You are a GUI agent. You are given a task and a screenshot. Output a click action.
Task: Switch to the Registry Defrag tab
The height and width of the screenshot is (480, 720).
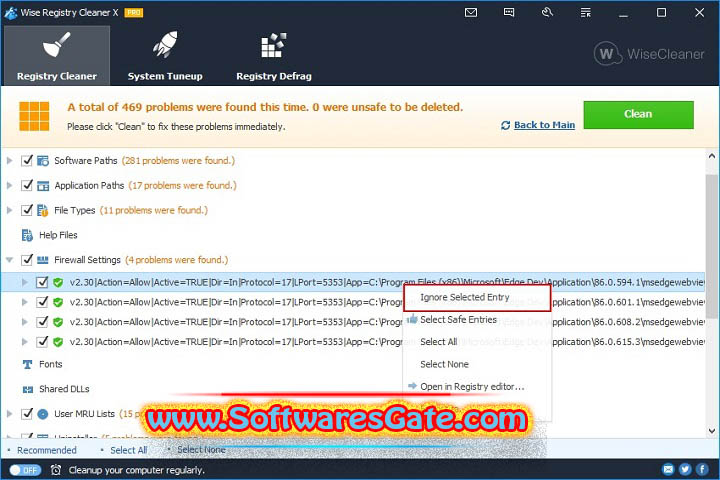pos(274,56)
